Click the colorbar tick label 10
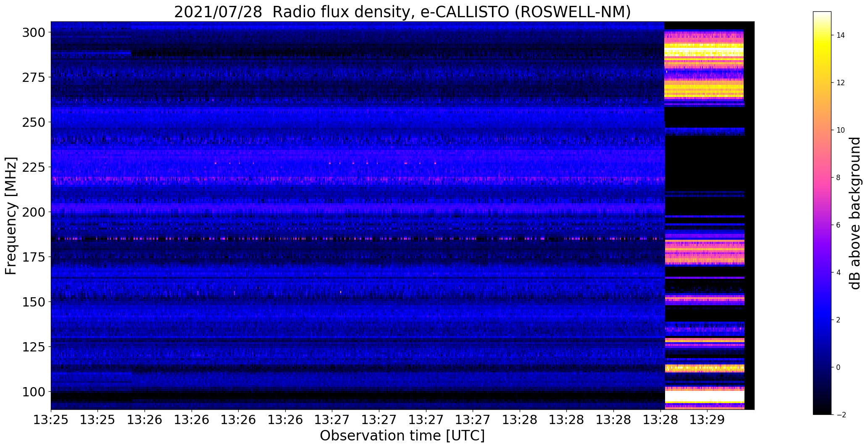This screenshot has width=868, height=448. pyautogui.click(x=841, y=130)
